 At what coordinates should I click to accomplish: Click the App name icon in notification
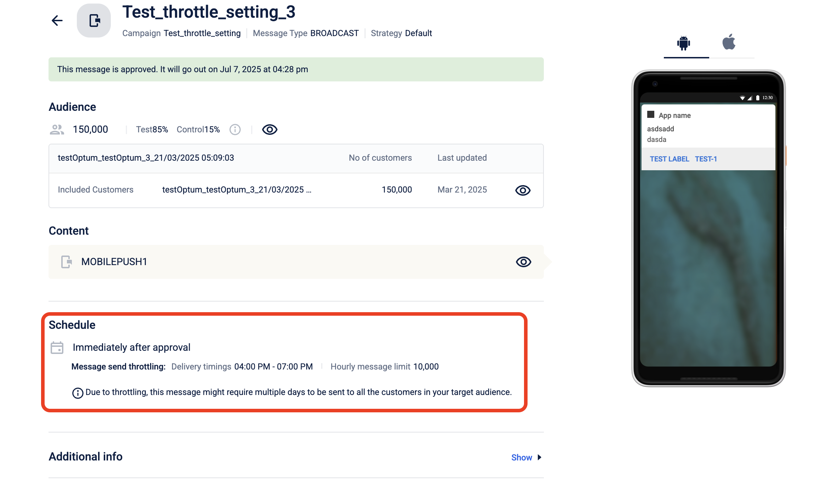[x=651, y=115]
